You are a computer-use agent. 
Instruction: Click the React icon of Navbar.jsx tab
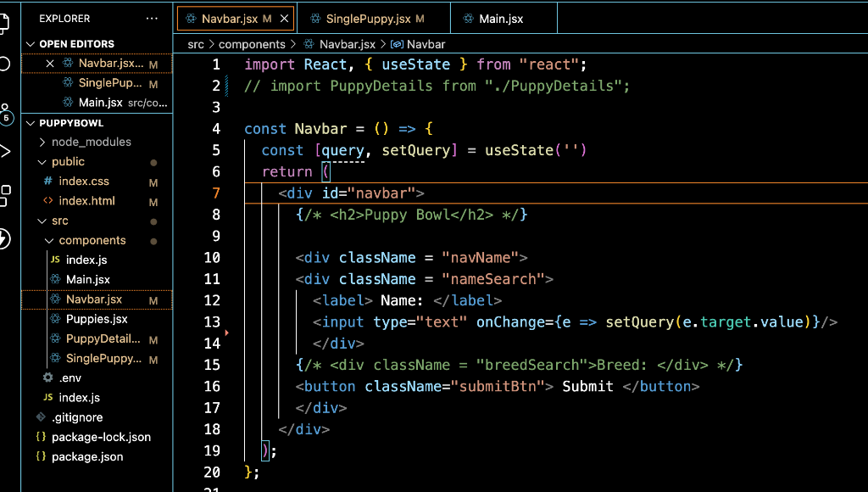[x=191, y=19]
